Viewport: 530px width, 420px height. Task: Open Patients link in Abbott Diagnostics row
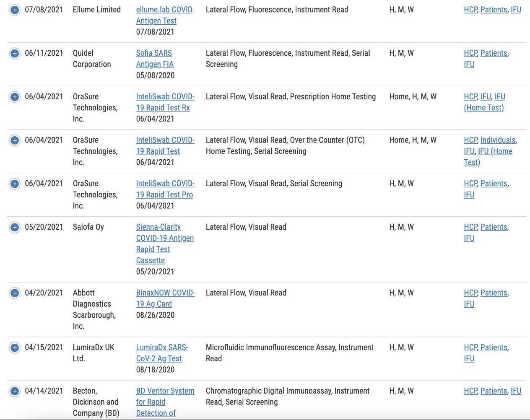(494, 293)
